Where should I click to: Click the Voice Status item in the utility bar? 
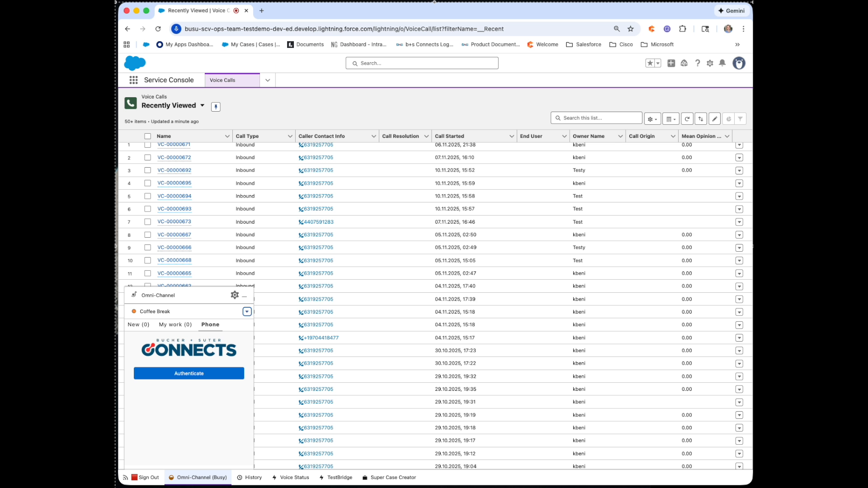click(294, 477)
